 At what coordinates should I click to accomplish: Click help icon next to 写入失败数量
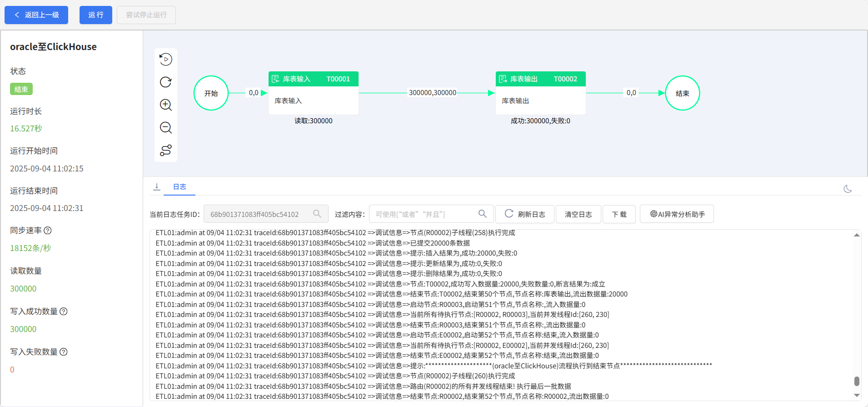64,352
